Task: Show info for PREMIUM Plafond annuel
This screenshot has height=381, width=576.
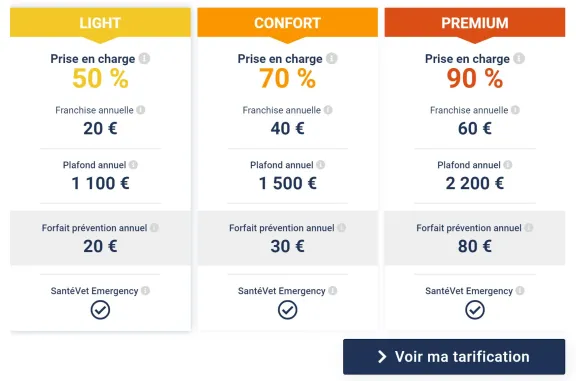Action: [x=508, y=165]
